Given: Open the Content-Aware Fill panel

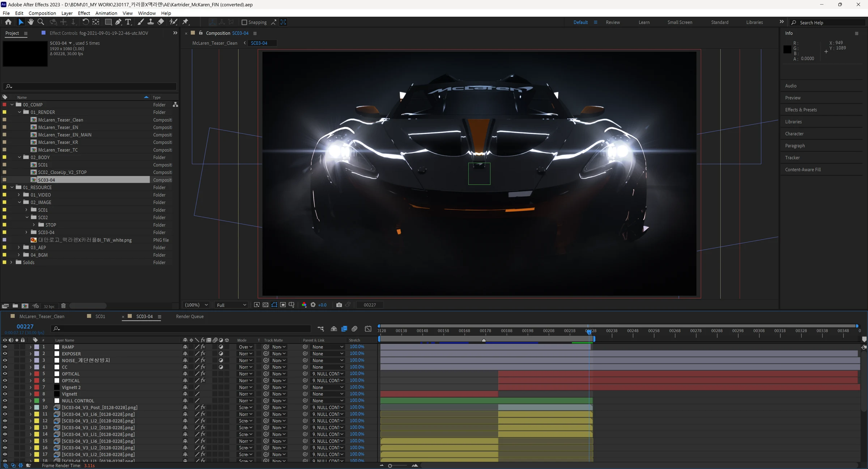Looking at the screenshot, I should click(803, 169).
